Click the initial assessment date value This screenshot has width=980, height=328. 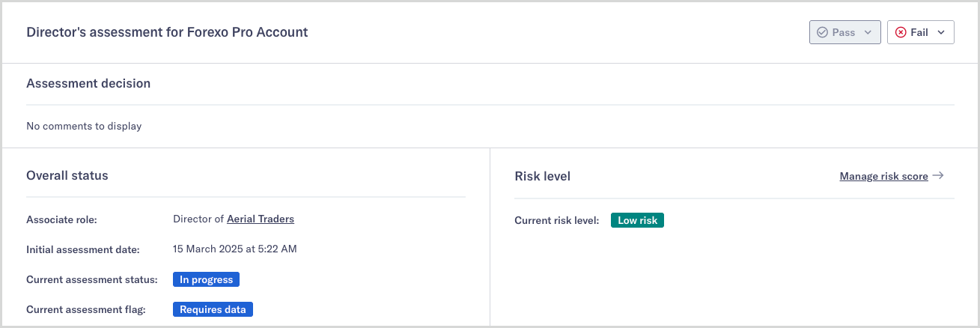pos(234,249)
